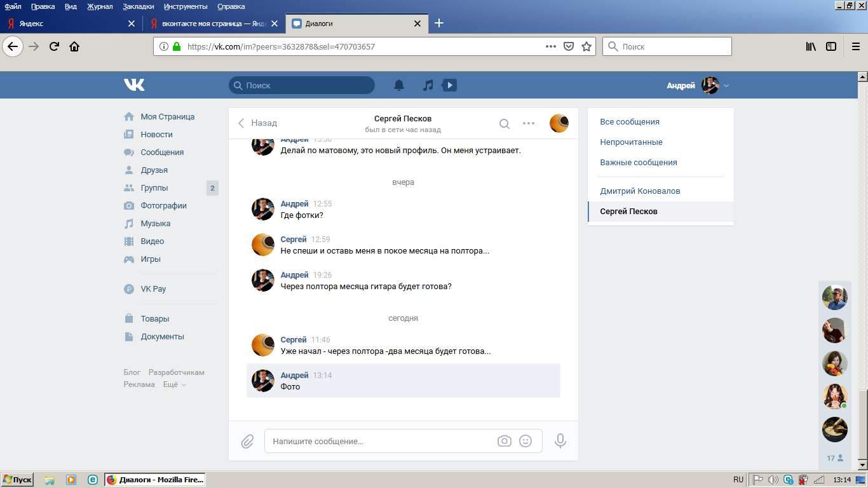Search within the conversation with magnifier icon
This screenshot has height=488, width=868.
504,124
